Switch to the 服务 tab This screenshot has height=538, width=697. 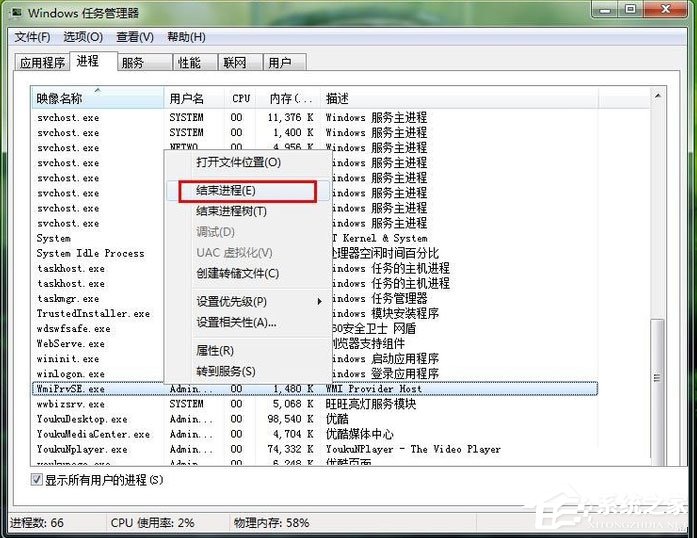tap(144, 63)
